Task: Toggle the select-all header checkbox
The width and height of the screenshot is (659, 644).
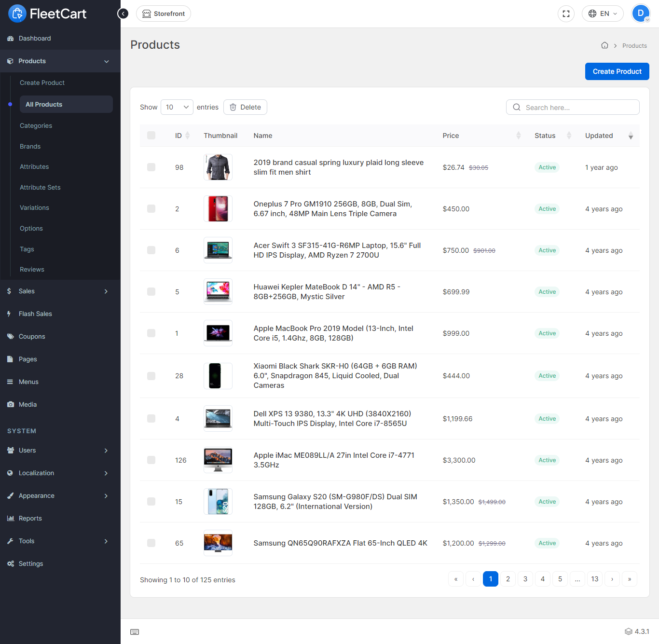Action: pos(151,136)
